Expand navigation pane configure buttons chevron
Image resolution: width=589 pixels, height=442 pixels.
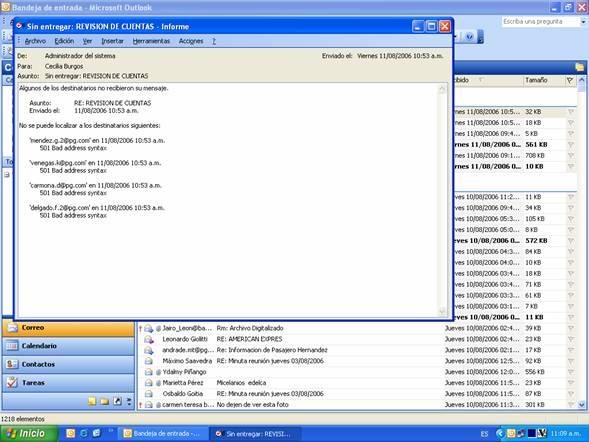[129, 401]
